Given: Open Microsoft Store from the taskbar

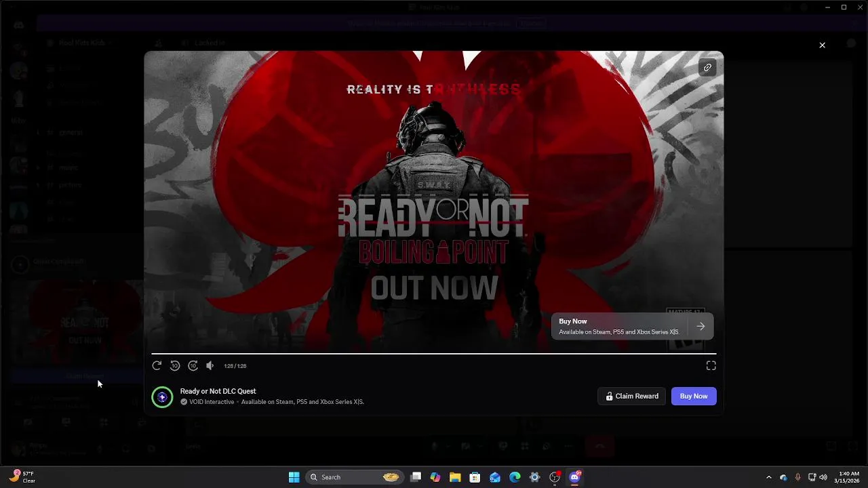Looking at the screenshot, I should pos(475,477).
